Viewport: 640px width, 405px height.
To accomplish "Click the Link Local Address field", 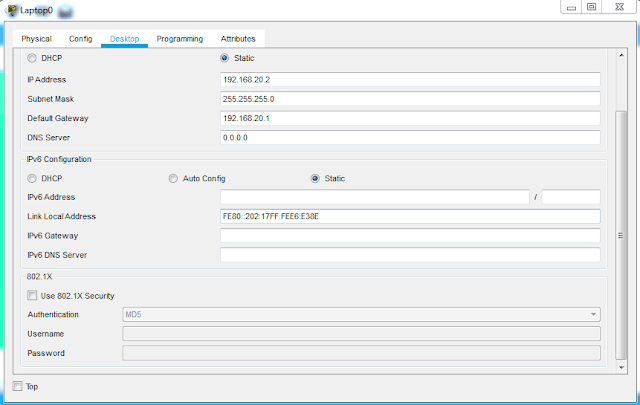I will pyautogui.click(x=410, y=216).
